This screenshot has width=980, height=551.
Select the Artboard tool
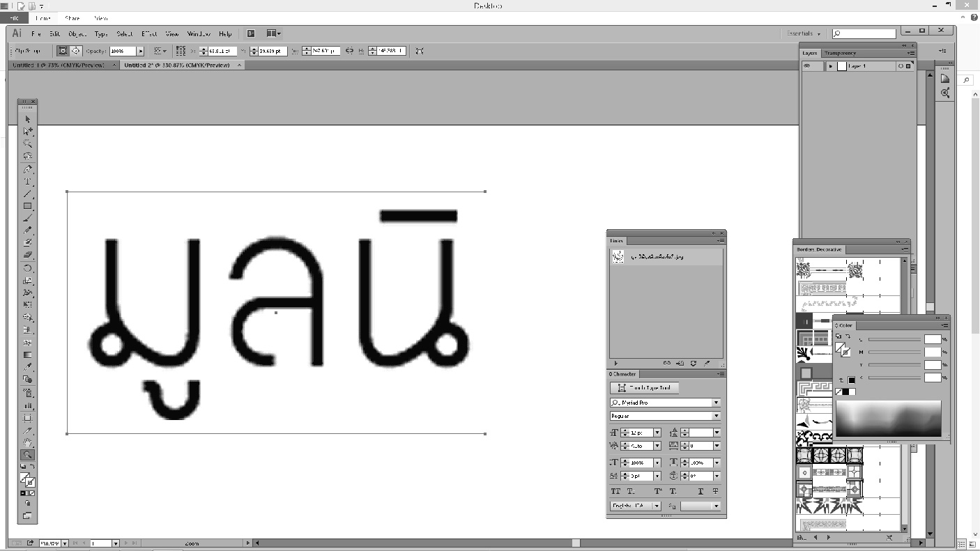pos(28,417)
